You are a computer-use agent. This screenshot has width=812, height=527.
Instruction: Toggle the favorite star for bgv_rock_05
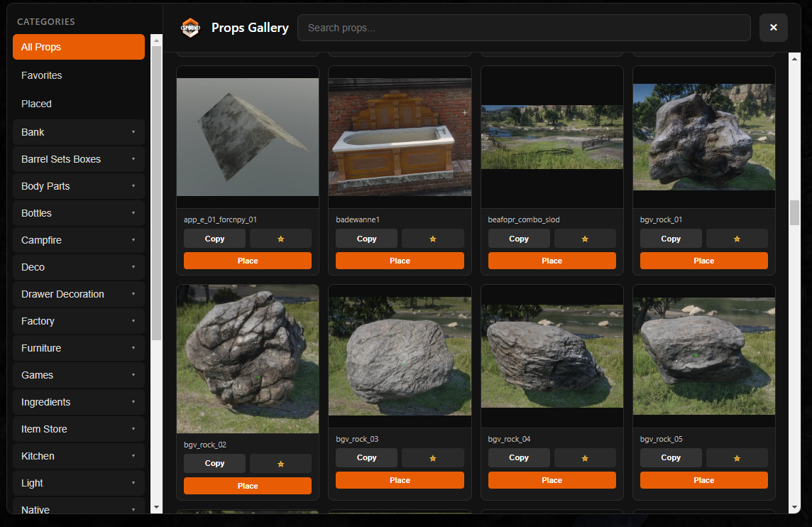pyautogui.click(x=737, y=458)
